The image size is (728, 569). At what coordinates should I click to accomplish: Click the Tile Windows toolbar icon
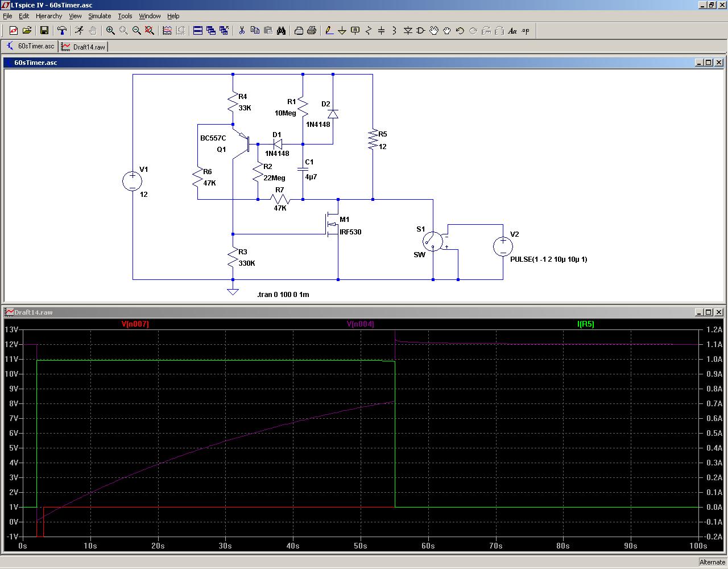[198, 31]
